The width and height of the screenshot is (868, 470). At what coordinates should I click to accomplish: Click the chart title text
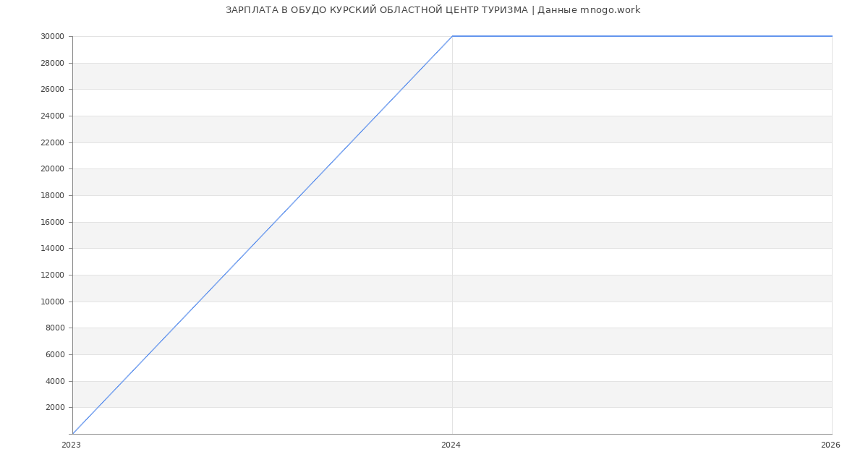433,10
